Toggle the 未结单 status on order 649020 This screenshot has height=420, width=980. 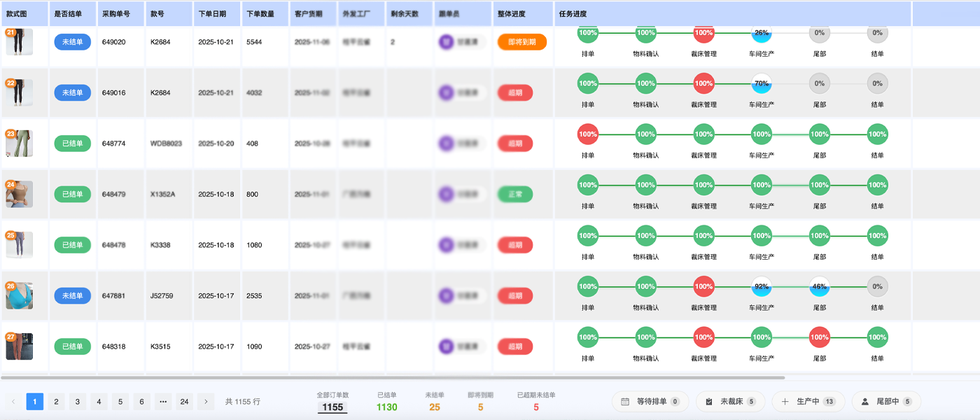click(72, 41)
